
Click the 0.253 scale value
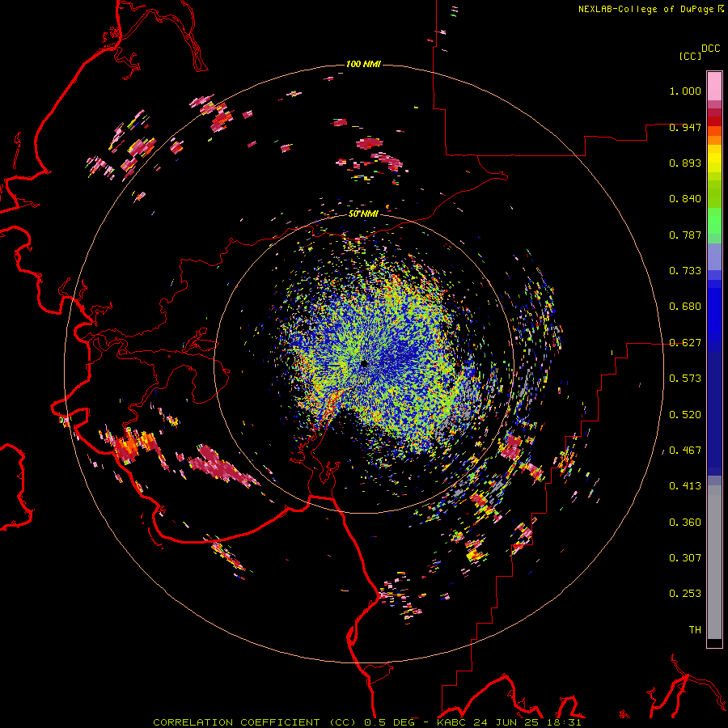[x=685, y=594]
